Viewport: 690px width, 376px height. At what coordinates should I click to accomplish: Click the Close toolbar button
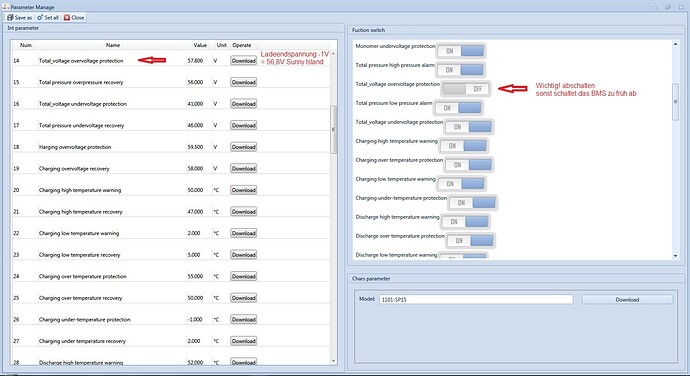tap(73, 18)
